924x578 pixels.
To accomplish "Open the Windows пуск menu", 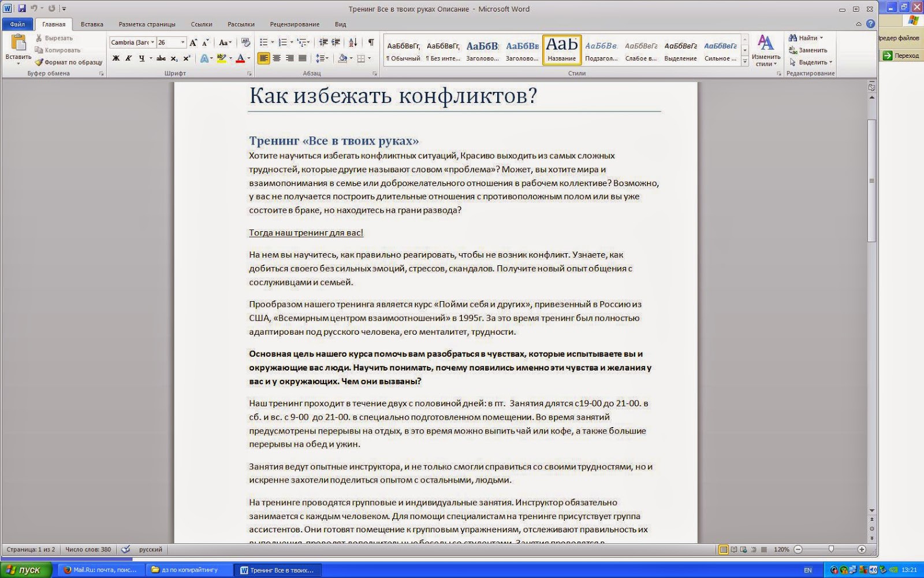I will (26, 570).
